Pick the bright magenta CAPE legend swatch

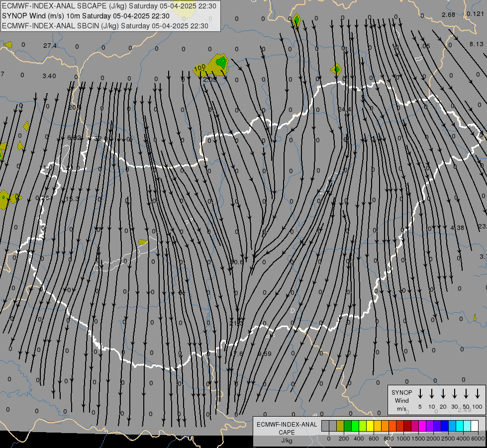tap(423, 426)
